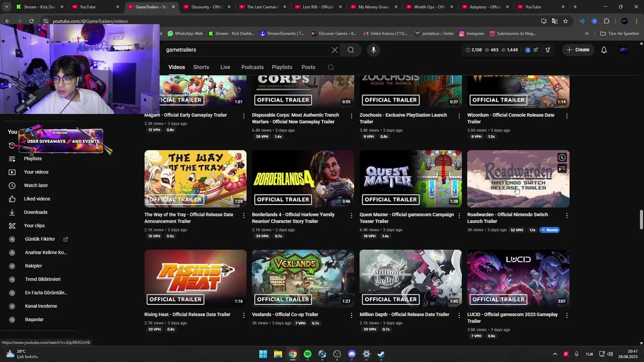Switch to the Shorts channel tab
This screenshot has height=362, width=644.
(x=201, y=67)
